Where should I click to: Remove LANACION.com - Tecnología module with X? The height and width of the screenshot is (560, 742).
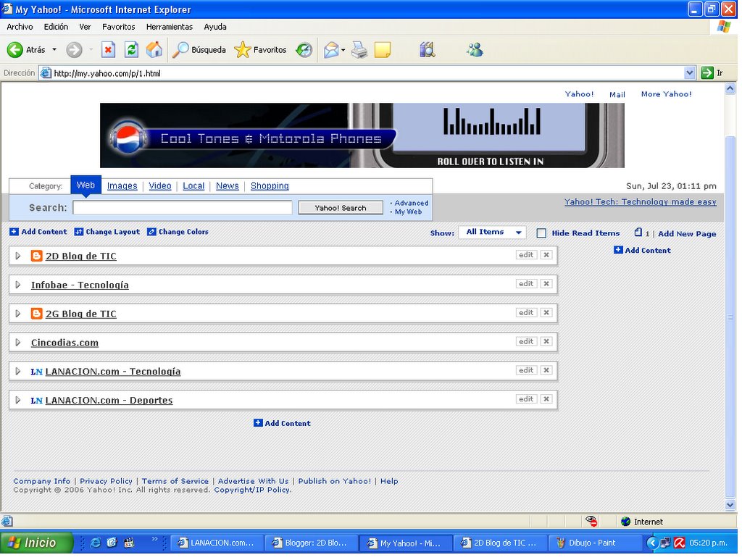[546, 370]
